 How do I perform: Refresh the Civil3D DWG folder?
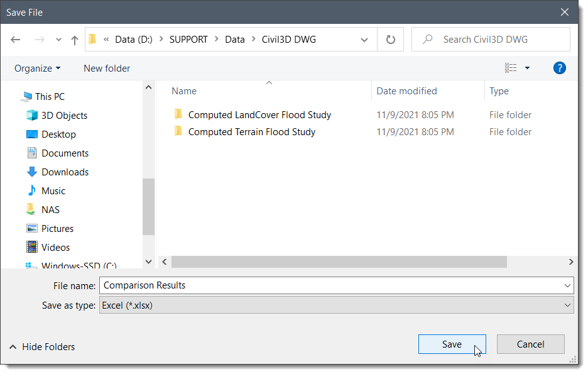390,40
